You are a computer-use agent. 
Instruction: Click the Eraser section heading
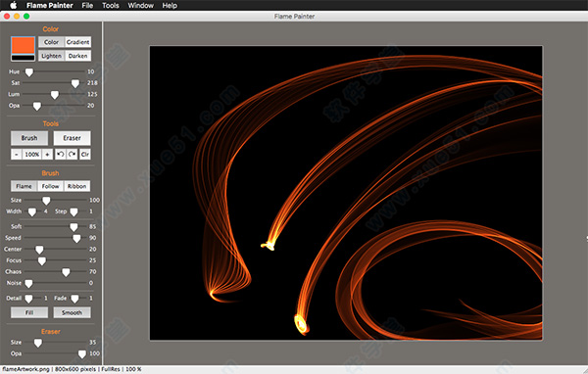pos(51,332)
